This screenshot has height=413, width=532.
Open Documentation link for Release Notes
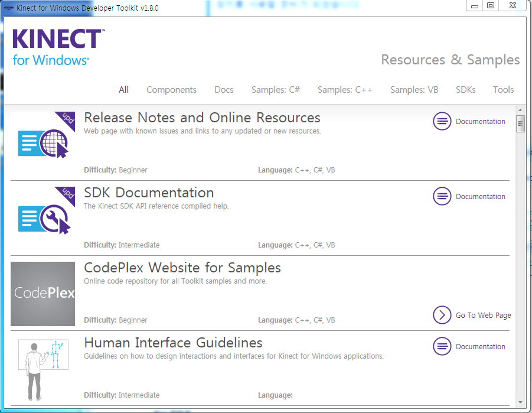(481, 122)
